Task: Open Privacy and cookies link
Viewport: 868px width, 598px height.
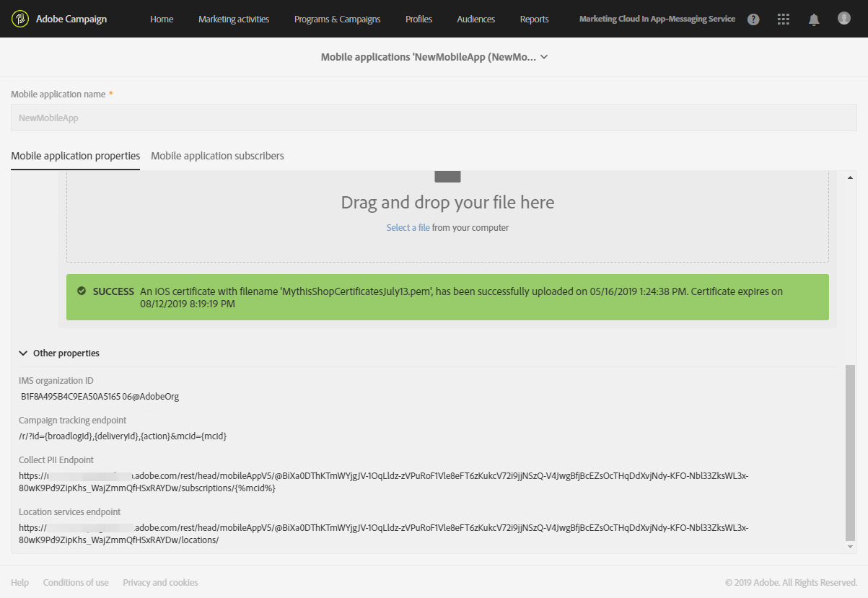Action: [160, 582]
